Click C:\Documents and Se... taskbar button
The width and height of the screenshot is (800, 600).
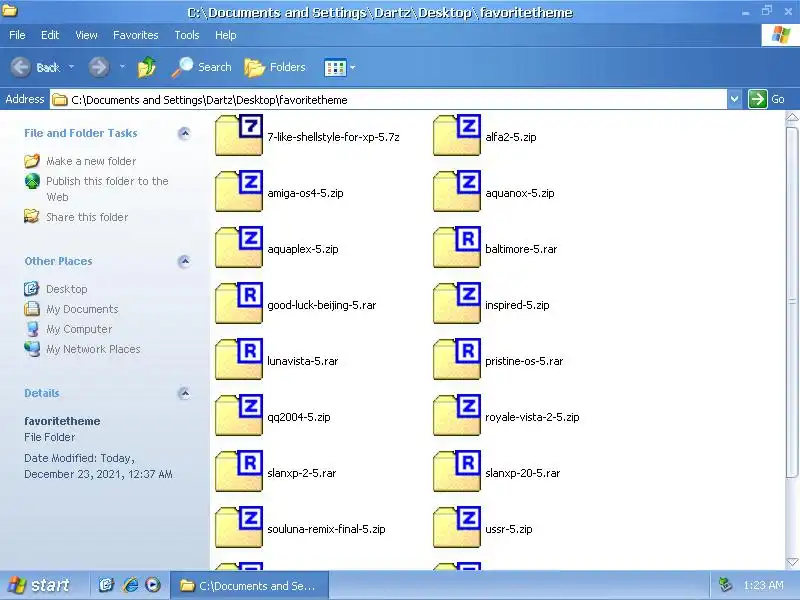(249, 586)
